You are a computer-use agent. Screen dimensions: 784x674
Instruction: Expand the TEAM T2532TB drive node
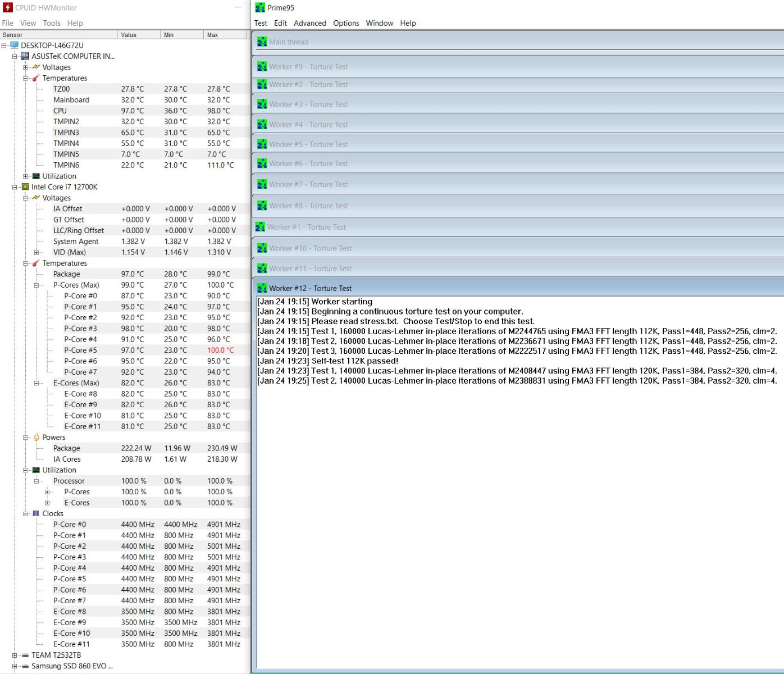pos(15,655)
